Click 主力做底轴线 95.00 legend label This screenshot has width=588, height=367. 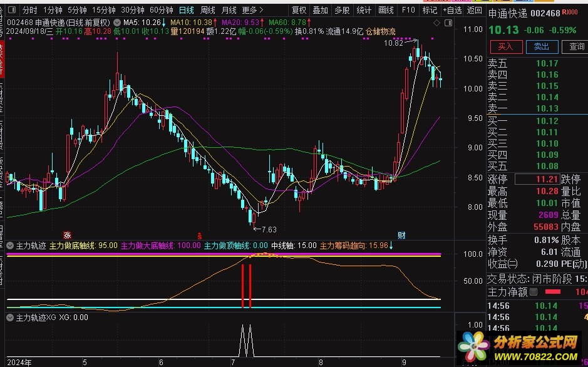[x=83, y=246]
